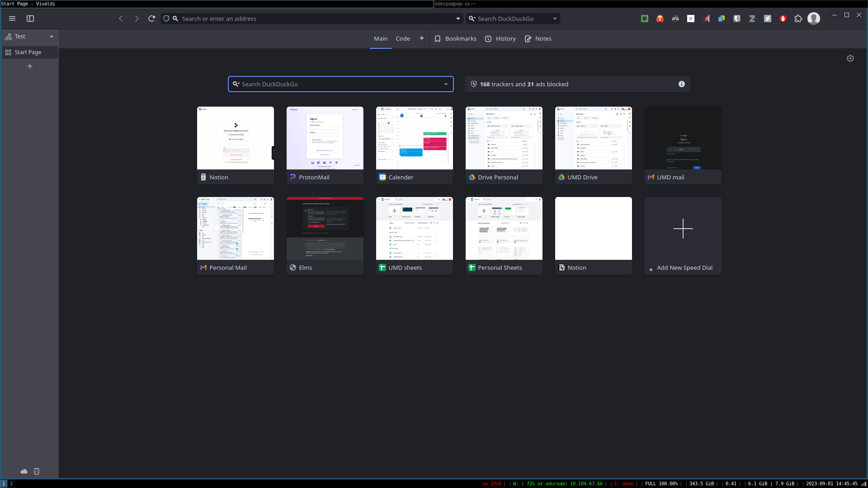Open the tracker blocker shield in address bar
868x488 pixels.
(166, 19)
